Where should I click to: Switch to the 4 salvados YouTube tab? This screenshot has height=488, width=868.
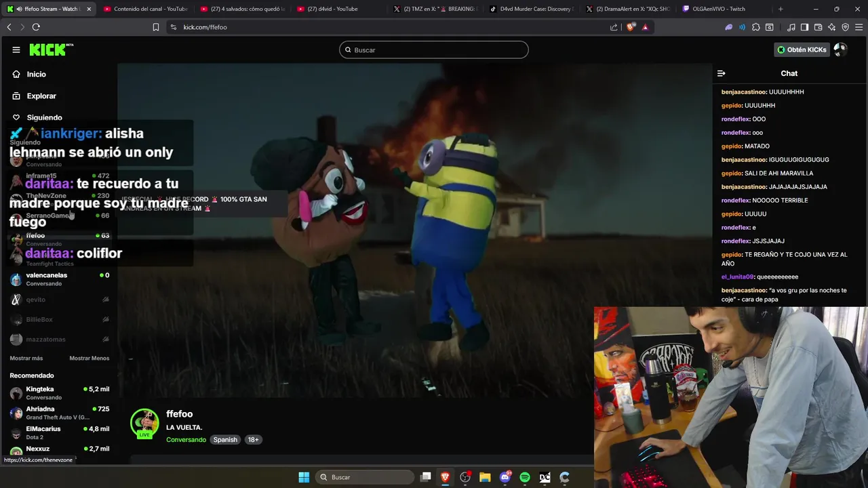coord(242,9)
